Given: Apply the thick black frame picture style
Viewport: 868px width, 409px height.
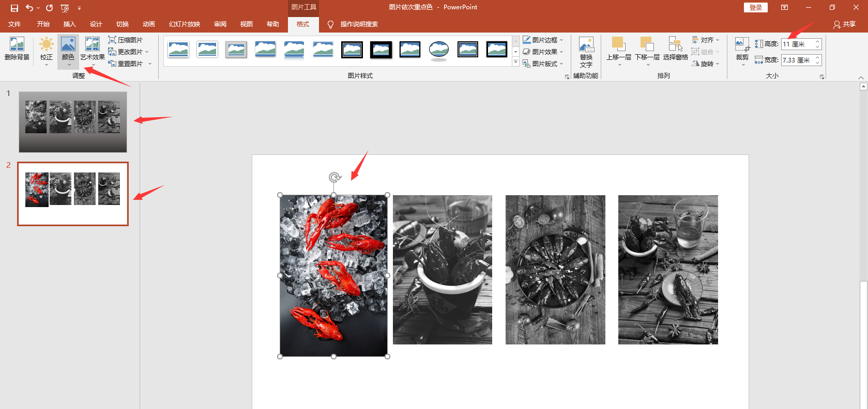Looking at the screenshot, I should pos(381,50).
